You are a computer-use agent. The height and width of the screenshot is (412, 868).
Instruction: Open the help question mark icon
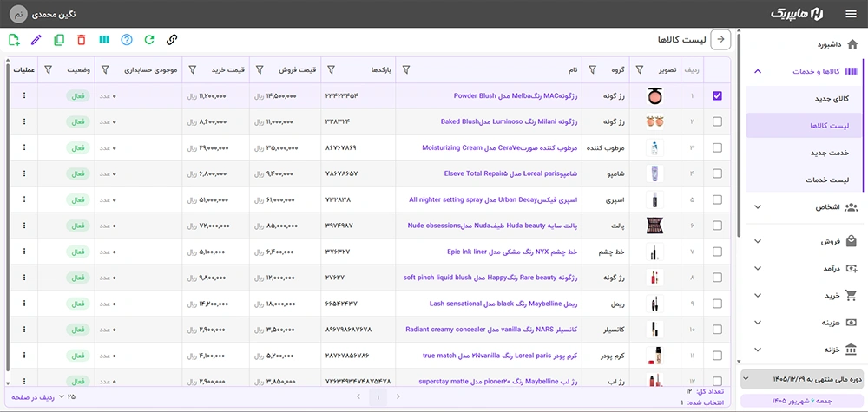[x=127, y=40]
